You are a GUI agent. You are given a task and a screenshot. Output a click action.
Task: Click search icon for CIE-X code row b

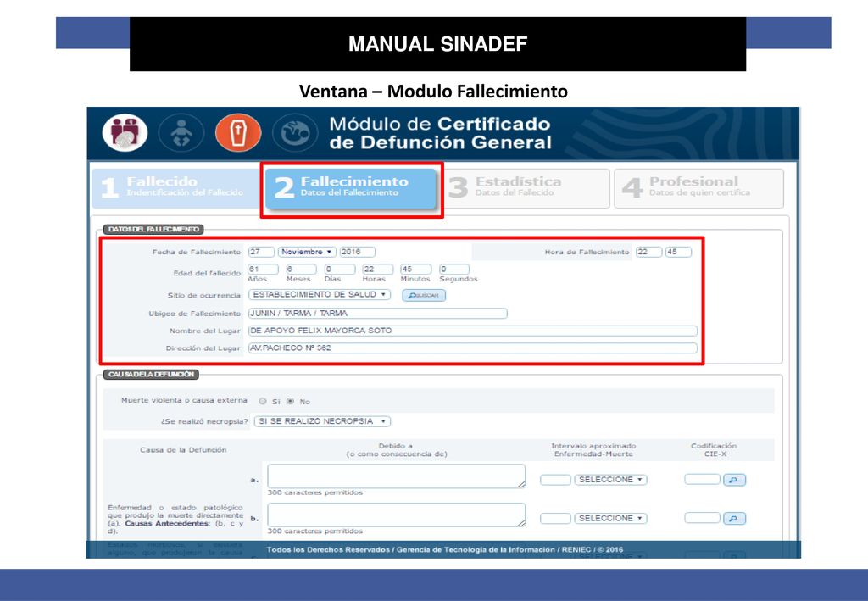tap(734, 519)
